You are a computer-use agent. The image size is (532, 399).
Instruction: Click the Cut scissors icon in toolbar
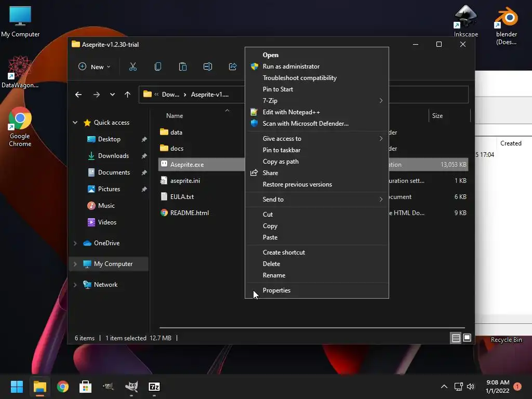[x=132, y=67]
